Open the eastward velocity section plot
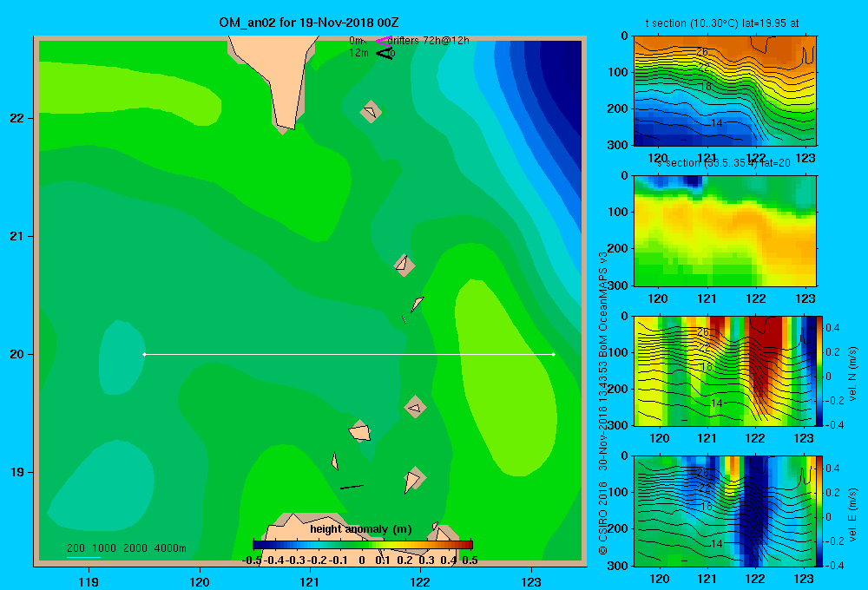Screen dimensions: 868x590 [x=725, y=511]
